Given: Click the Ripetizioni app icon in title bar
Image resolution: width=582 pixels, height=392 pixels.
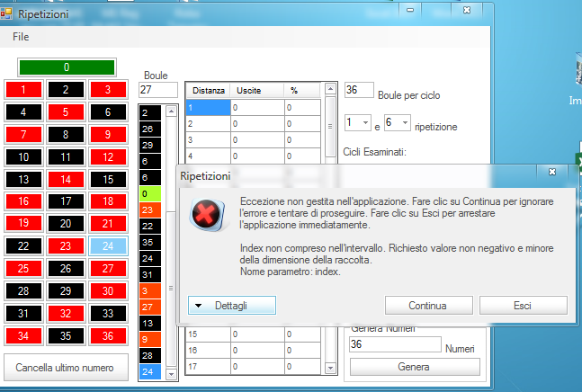Looking at the screenshot, I should pos(8,12).
